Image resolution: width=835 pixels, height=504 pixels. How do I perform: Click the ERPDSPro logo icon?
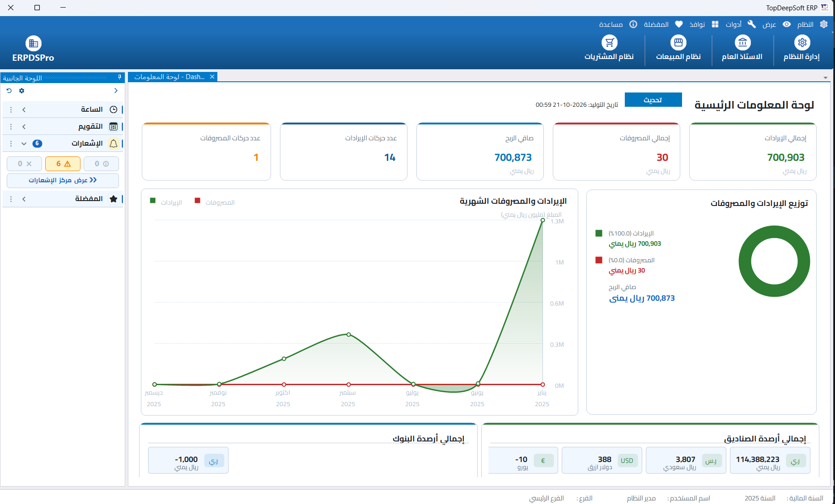click(34, 43)
